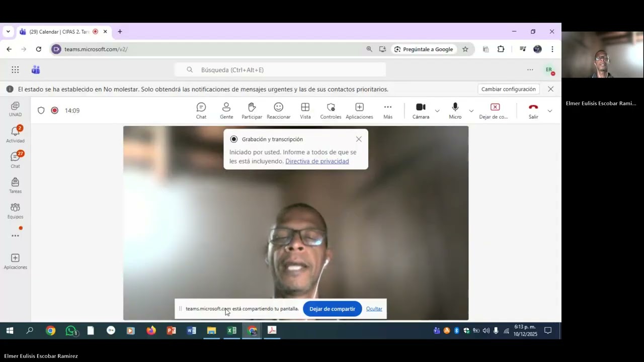Close the Calendar CIPAS 2 tab
The image size is (644, 362).
[105, 32]
